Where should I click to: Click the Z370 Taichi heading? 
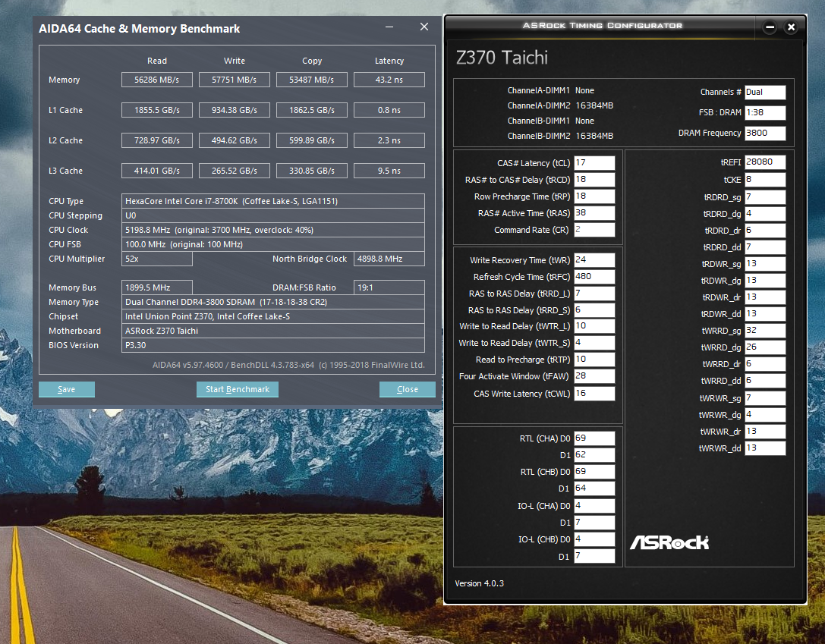tap(502, 58)
